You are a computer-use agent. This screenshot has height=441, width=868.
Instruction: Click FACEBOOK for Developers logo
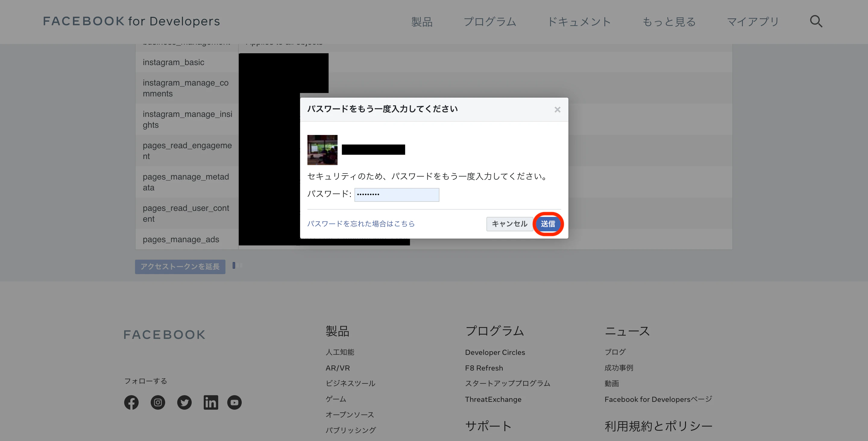point(131,21)
